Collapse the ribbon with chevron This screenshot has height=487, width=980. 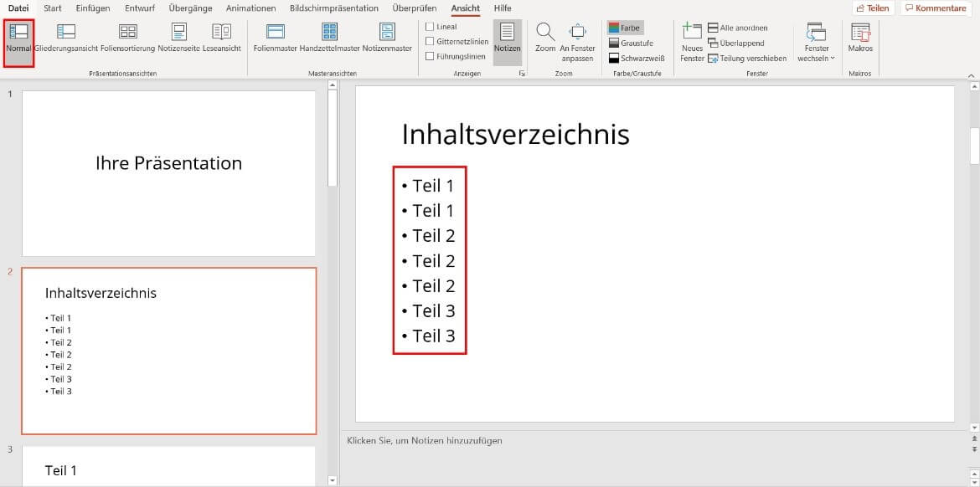pos(971,75)
